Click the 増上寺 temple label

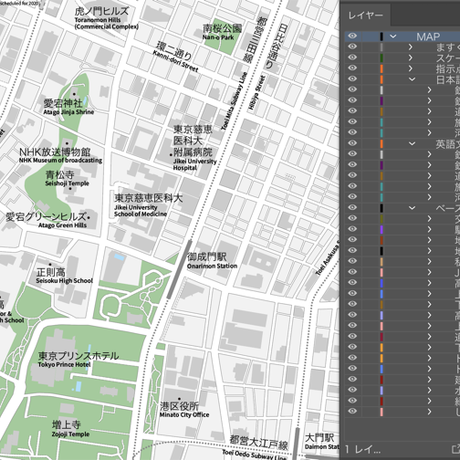[66, 425]
